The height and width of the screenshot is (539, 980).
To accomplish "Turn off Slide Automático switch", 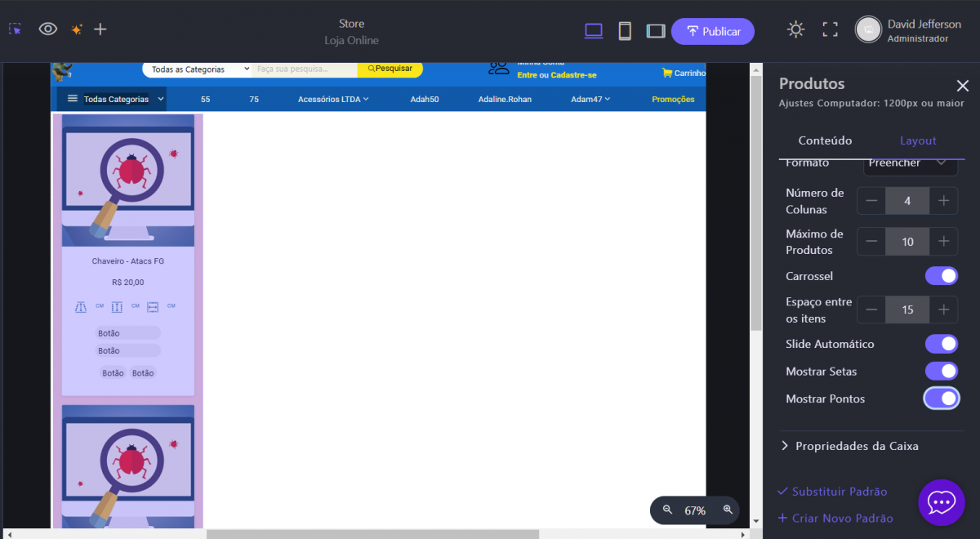I will pos(941,344).
